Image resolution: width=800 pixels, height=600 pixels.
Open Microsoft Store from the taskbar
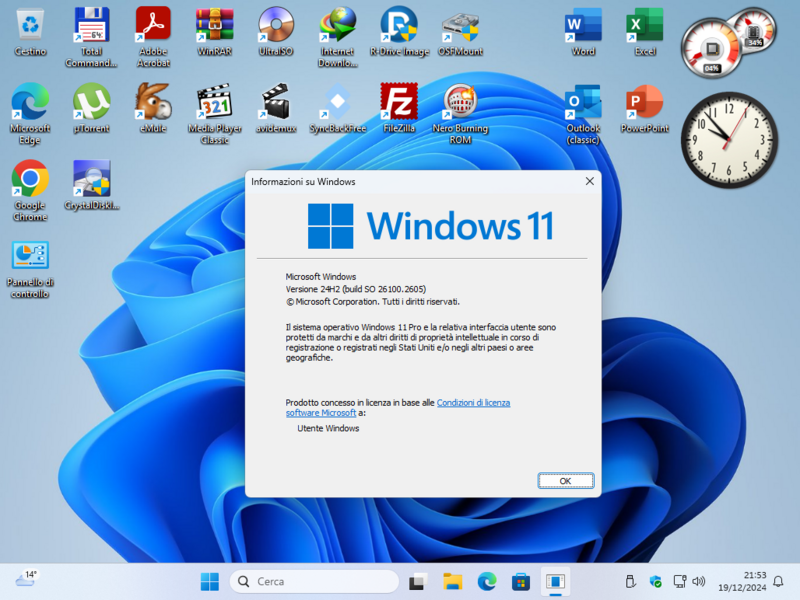pyautogui.click(x=521, y=581)
